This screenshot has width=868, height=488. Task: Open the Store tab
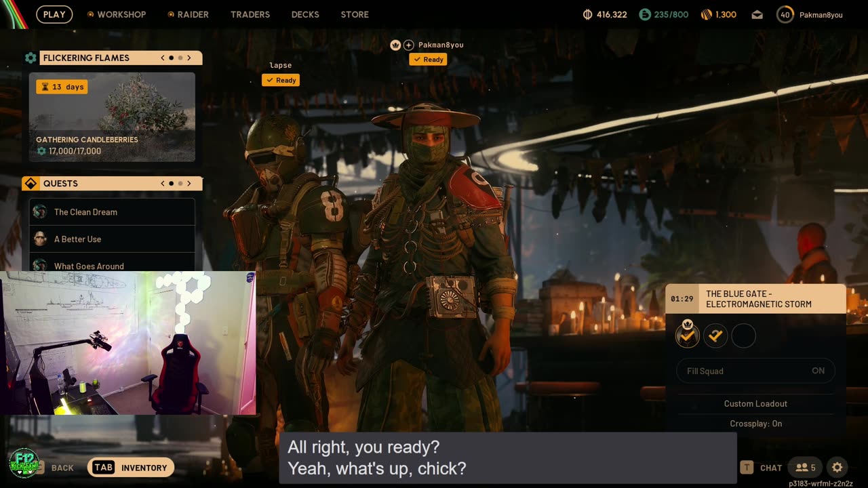coord(355,14)
